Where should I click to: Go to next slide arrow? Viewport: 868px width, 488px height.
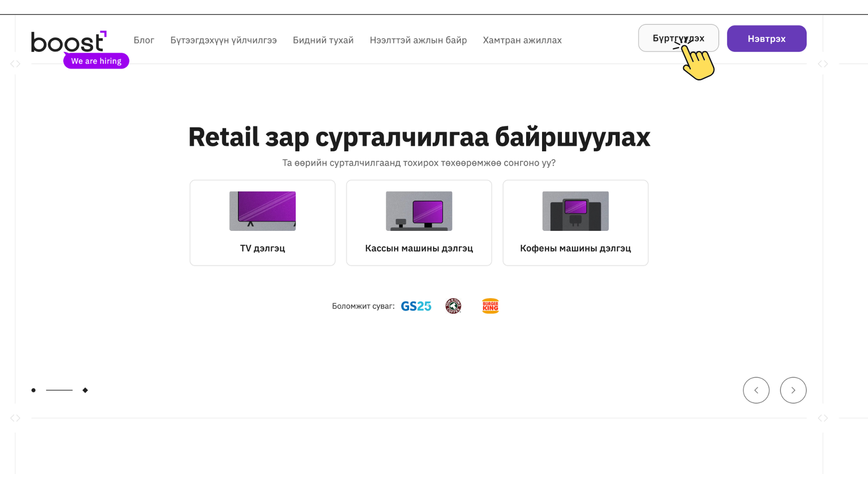click(x=793, y=390)
